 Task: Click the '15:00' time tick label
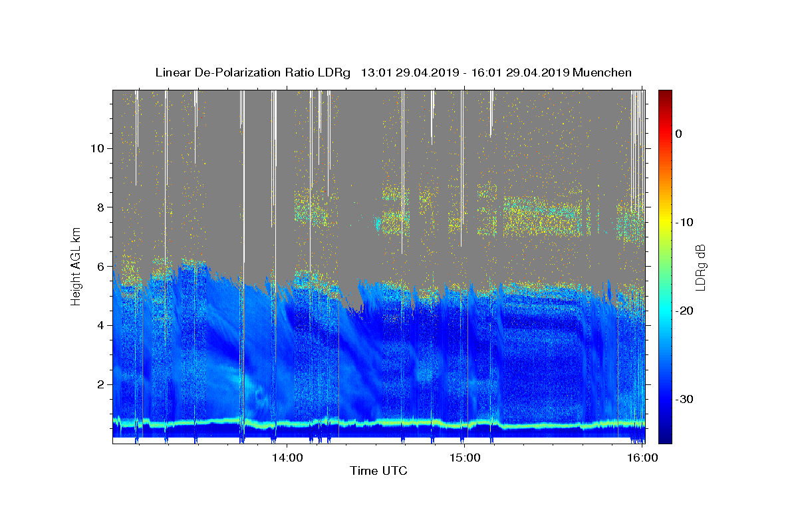tap(465, 458)
